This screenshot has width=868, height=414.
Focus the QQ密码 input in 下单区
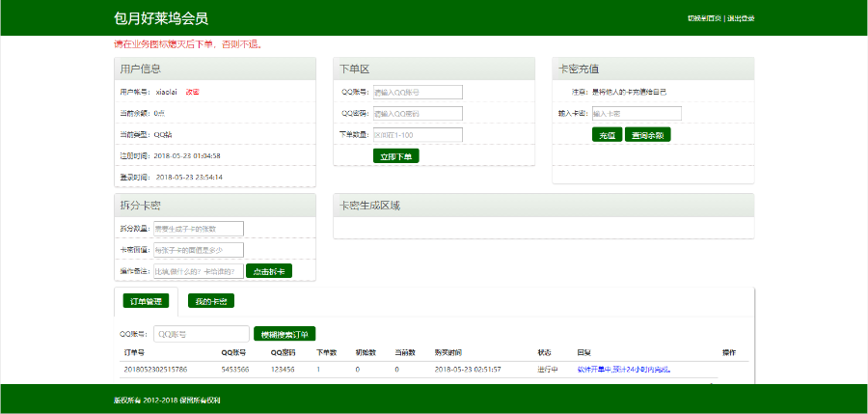418,113
